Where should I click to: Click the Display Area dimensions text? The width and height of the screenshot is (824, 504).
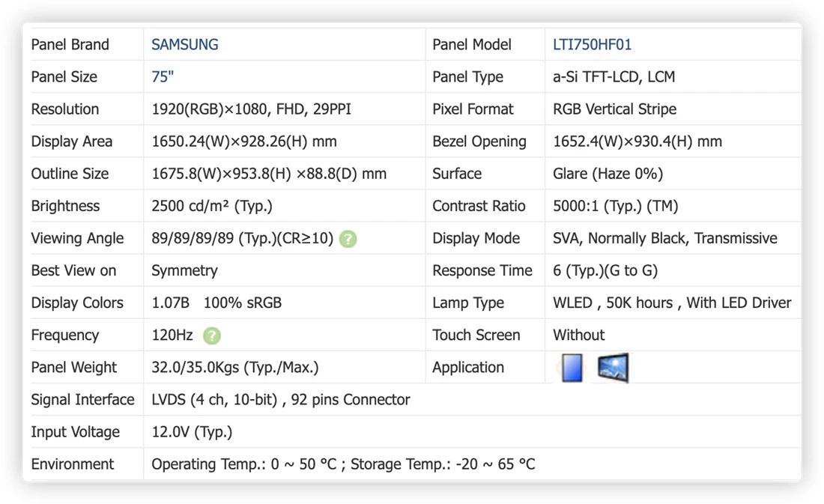pos(244,142)
